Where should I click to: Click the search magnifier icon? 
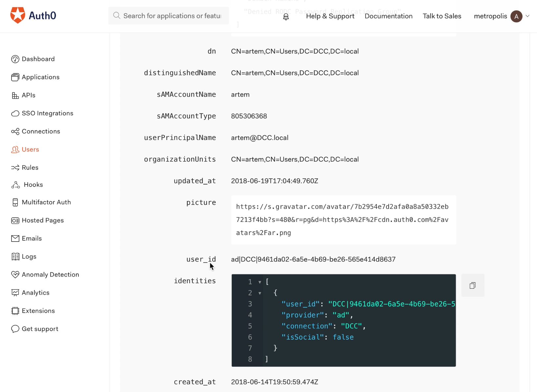click(x=116, y=15)
